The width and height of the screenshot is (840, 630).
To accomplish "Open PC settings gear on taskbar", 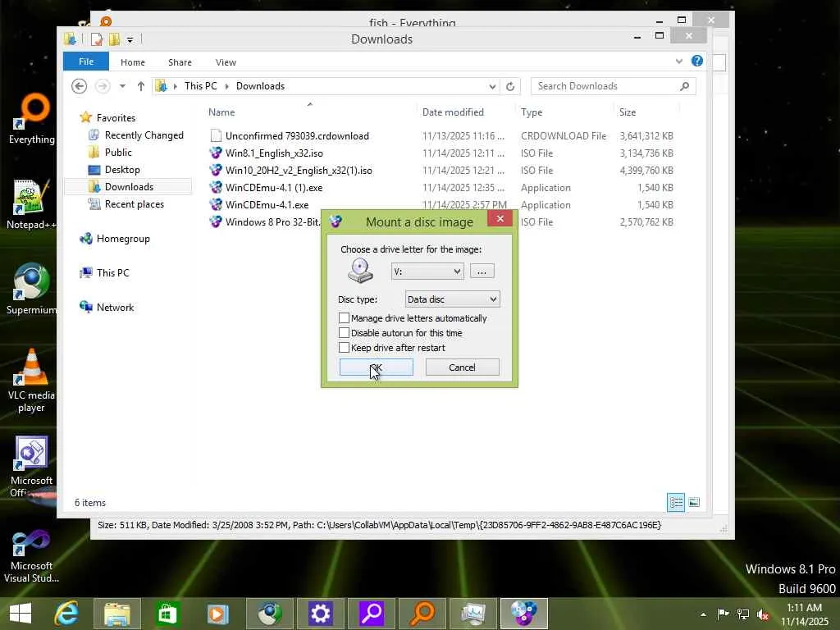I will point(321,614).
